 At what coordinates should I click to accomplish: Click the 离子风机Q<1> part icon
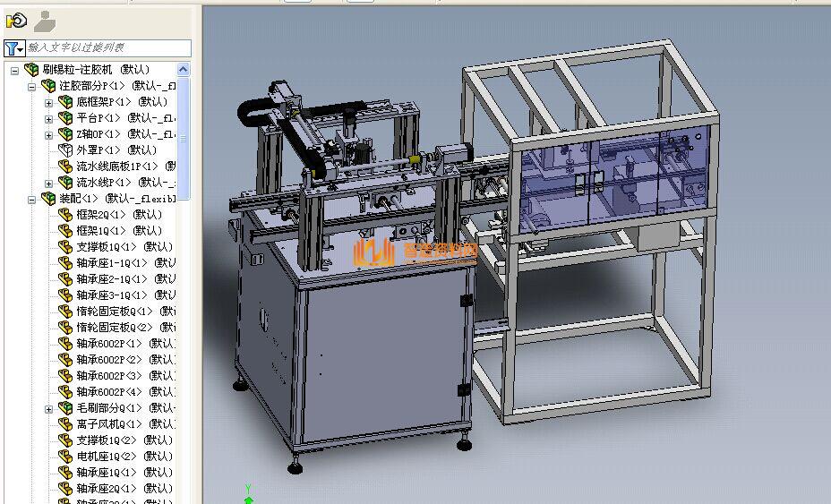(x=64, y=424)
